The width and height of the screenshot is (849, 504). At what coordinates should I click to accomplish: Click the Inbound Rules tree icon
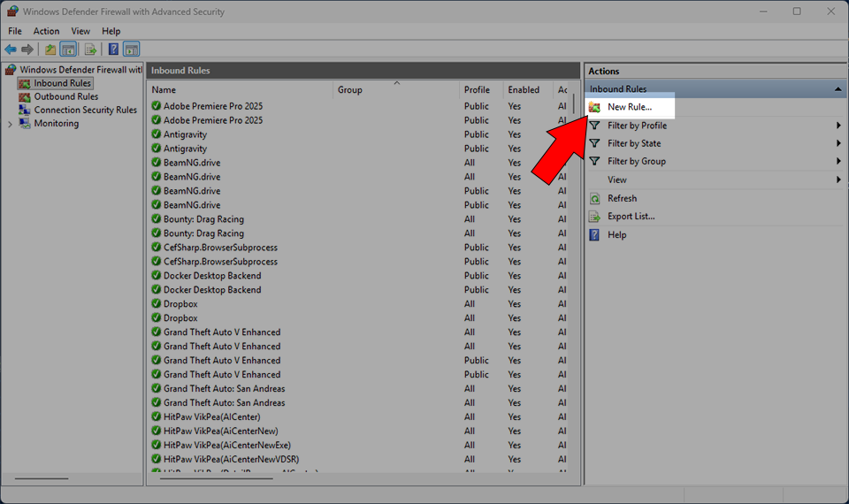[25, 83]
